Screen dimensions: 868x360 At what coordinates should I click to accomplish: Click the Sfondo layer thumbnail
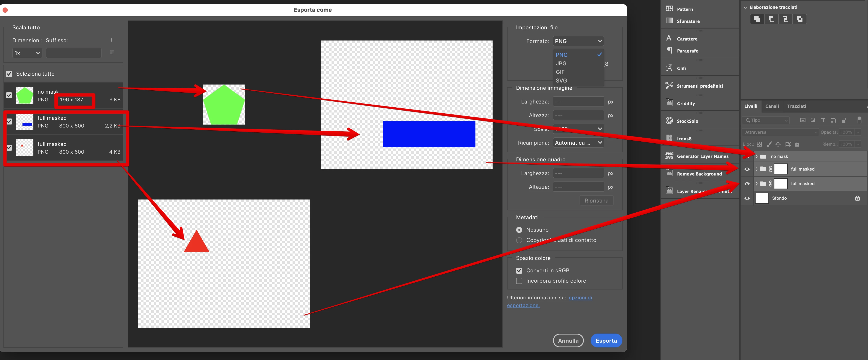[762, 198]
